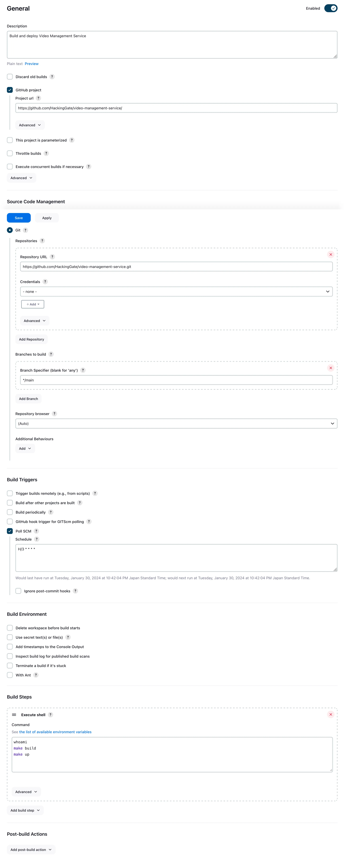The height and width of the screenshot is (868, 345).
Task: Enable the Build periodically trigger
Action: (x=10, y=512)
